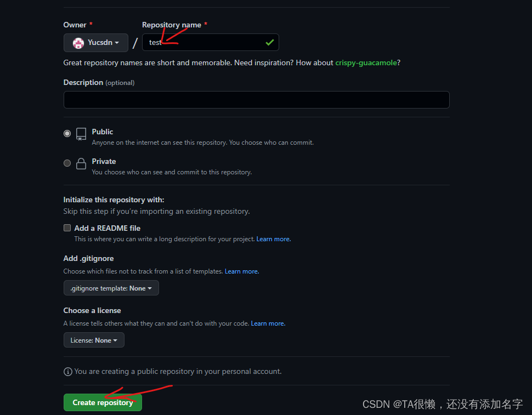Use the crispy-guacamole suggested name link
The height and width of the screenshot is (415, 532).
click(x=366, y=62)
